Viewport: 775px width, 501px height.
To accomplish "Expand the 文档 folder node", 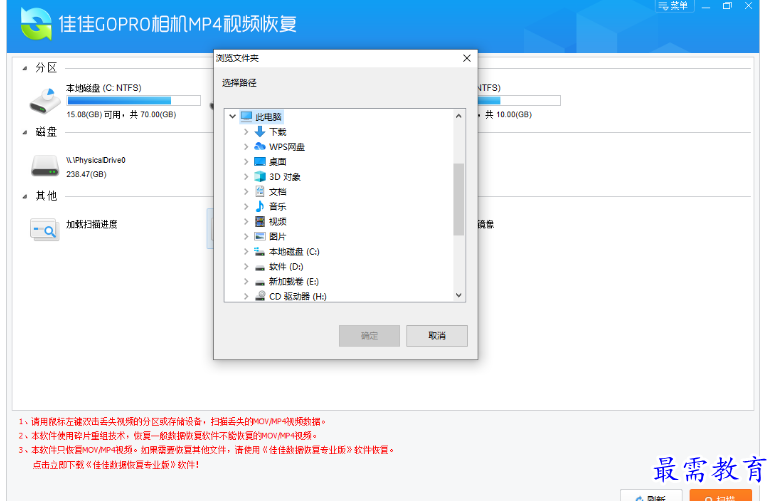I will pyautogui.click(x=246, y=191).
